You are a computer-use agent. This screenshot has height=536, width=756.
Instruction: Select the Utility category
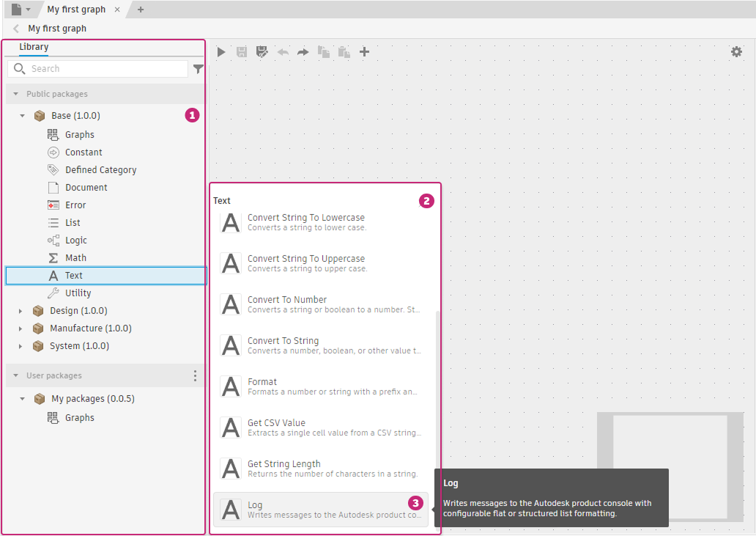(x=78, y=293)
